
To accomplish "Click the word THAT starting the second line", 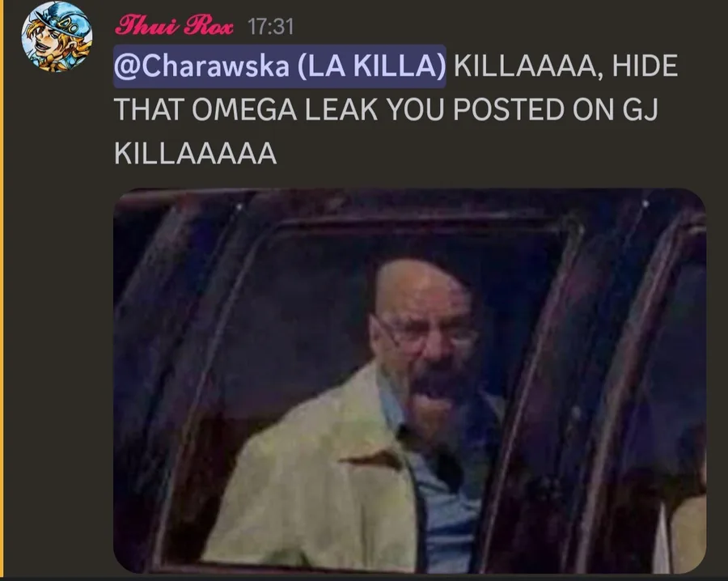I will (x=149, y=110).
